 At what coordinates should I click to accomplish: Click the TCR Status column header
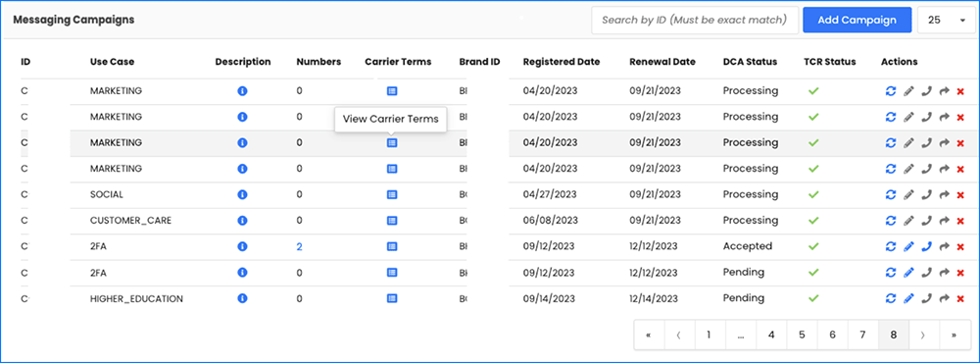830,62
